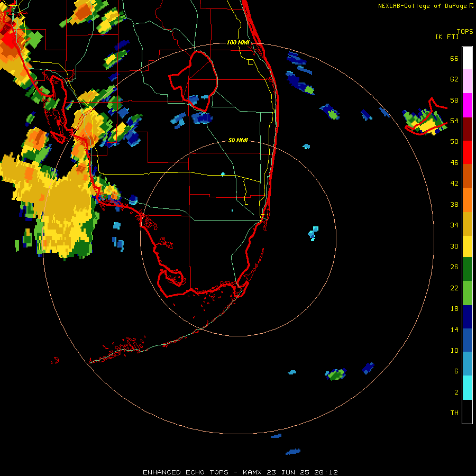Image resolution: width=476 pixels, height=476 pixels.
Task: Click legend value "18"
Action: pos(454,309)
